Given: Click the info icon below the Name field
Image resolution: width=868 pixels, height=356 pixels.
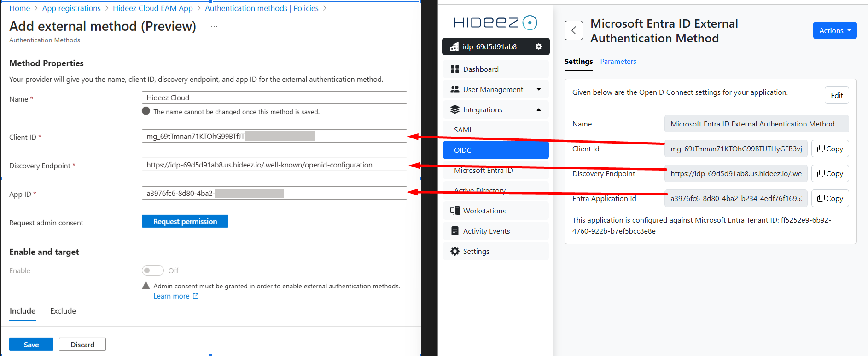Looking at the screenshot, I should (146, 111).
